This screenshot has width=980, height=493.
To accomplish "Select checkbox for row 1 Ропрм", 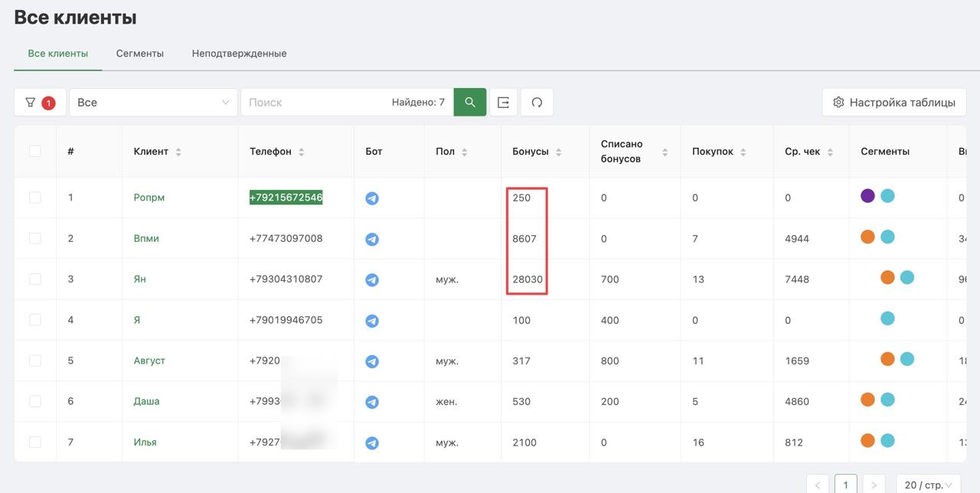I will [x=35, y=198].
